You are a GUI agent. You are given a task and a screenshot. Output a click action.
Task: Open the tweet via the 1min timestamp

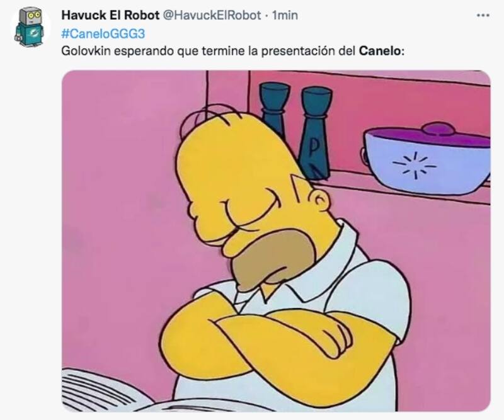point(285,15)
